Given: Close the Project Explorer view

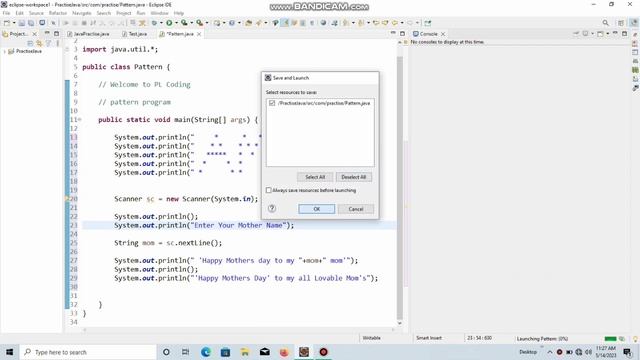Looking at the screenshot, I should pos(34,34).
